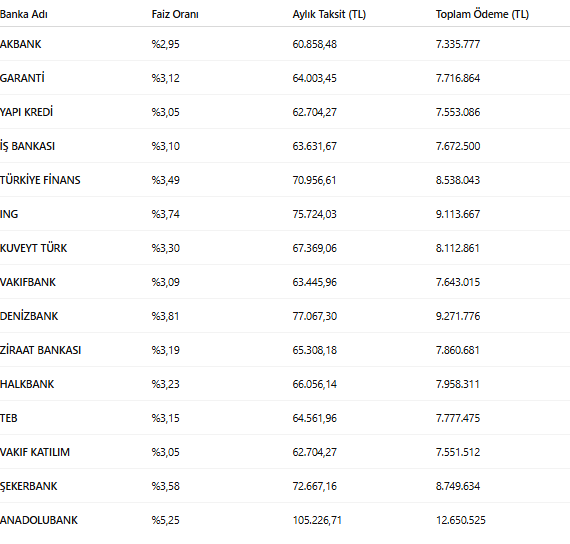The width and height of the screenshot is (570, 544).
Task: Select ANADOLUBANK total payment 12.650.525
Action: click(461, 520)
